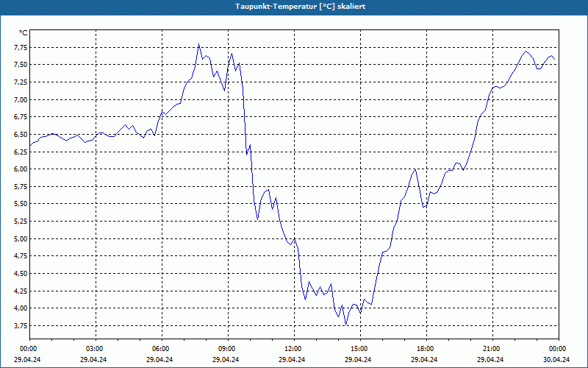Click the 4,25 y-axis value

(x=21, y=291)
